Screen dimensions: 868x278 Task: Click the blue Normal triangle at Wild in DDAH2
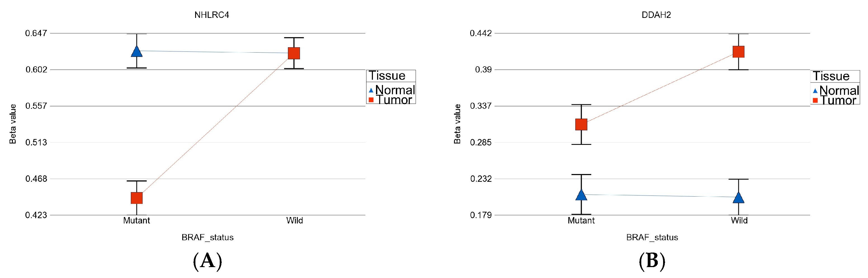(x=739, y=197)
